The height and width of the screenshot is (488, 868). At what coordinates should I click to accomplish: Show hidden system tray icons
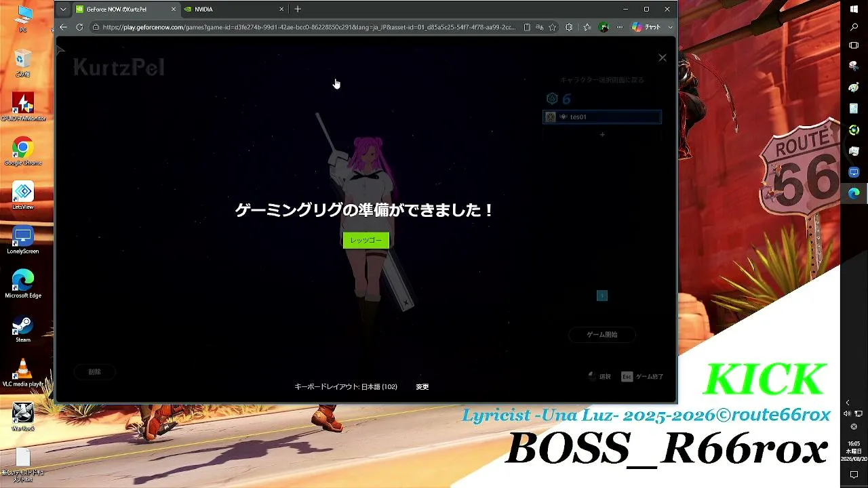pyautogui.click(x=847, y=403)
